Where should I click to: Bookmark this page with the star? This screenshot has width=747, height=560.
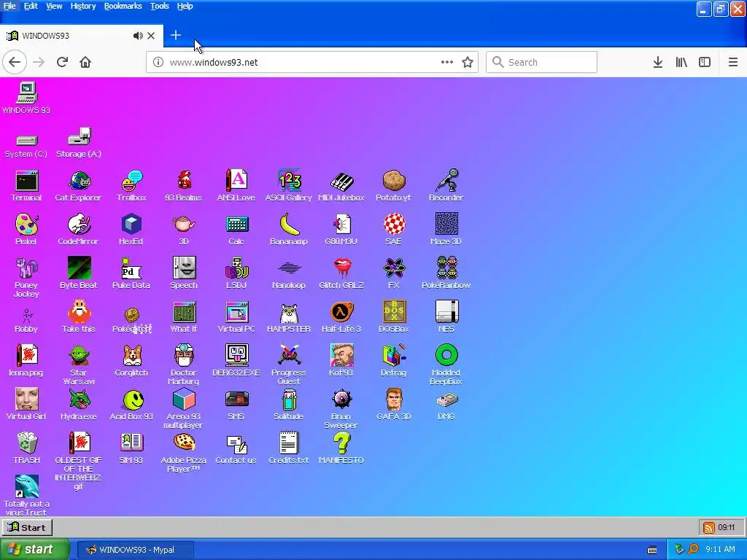(x=468, y=62)
